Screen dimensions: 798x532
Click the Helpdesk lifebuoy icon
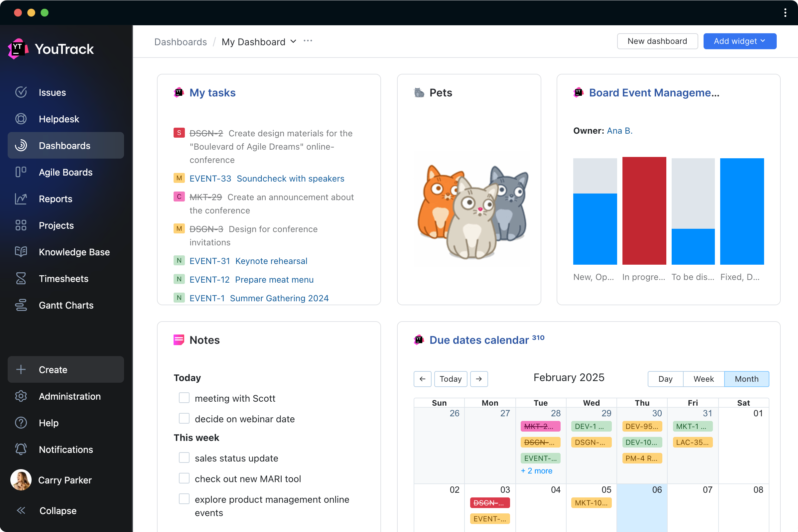(21, 119)
